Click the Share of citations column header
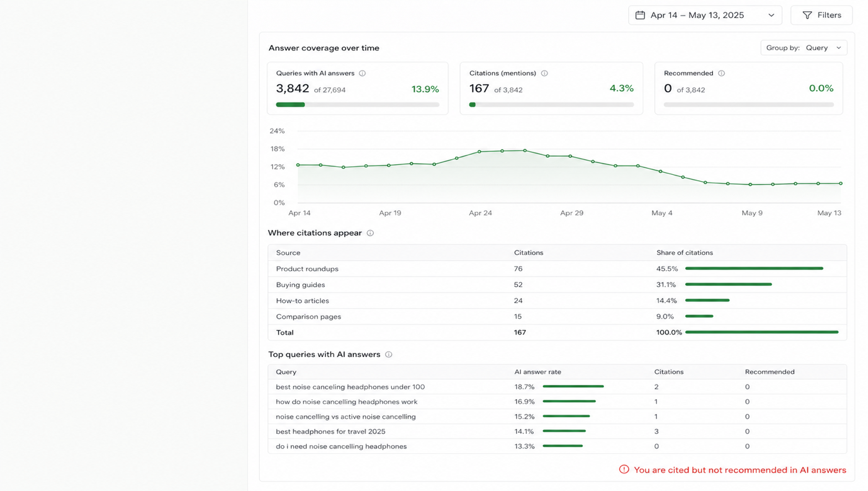 tap(684, 253)
